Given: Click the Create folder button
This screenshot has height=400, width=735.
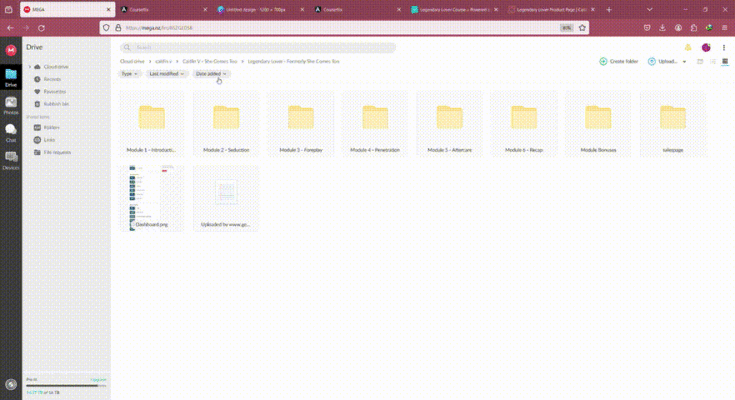Looking at the screenshot, I should (619, 61).
